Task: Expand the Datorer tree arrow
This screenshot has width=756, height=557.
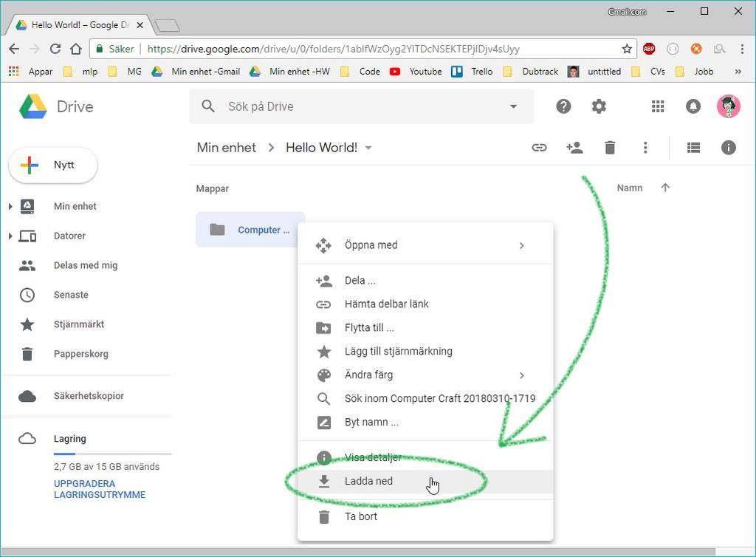Action: coord(10,236)
